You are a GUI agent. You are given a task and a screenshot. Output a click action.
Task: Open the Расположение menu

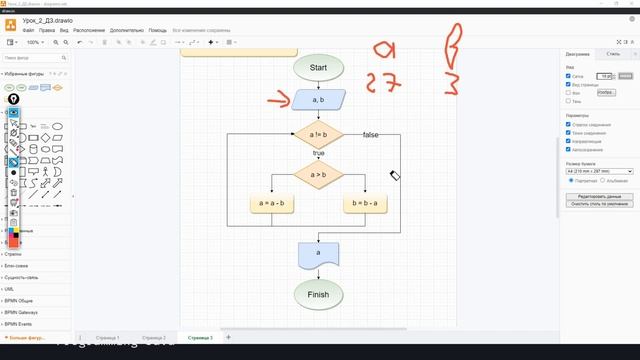89,30
